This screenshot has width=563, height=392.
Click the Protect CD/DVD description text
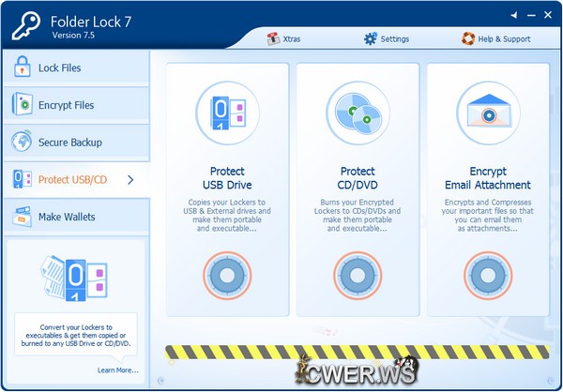pos(358,216)
